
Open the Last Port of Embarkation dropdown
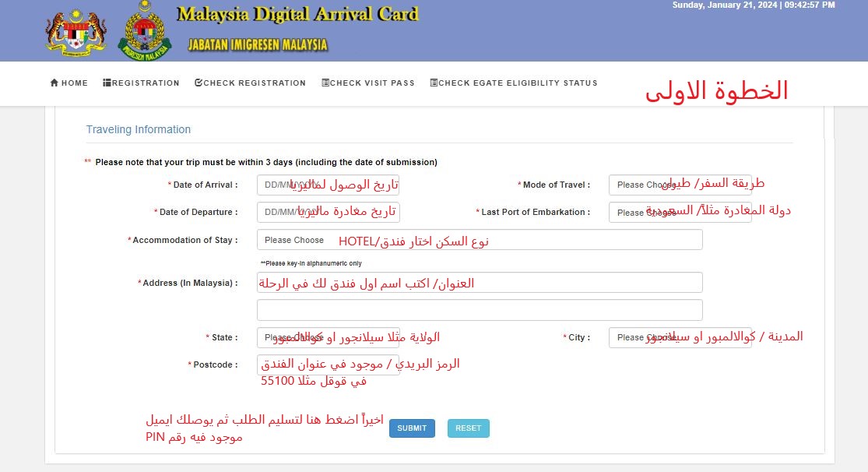click(680, 212)
